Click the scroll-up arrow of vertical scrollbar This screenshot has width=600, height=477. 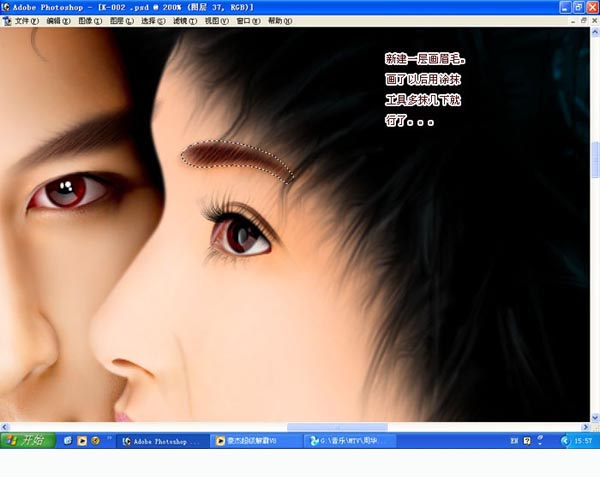point(595,33)
